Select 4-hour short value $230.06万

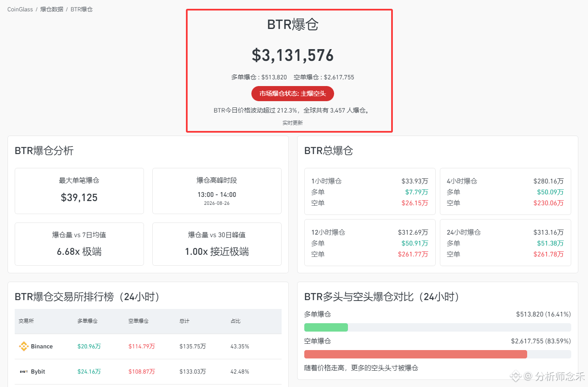(x=549, y=203)
